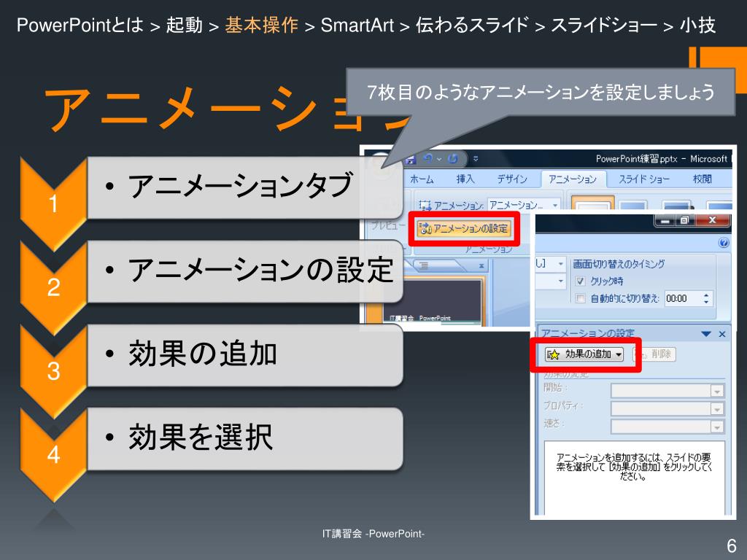Switch to the outline tab in slide pane
This screenshot has width=747, height=560.
pyautogui.click(x=424, y=265)
